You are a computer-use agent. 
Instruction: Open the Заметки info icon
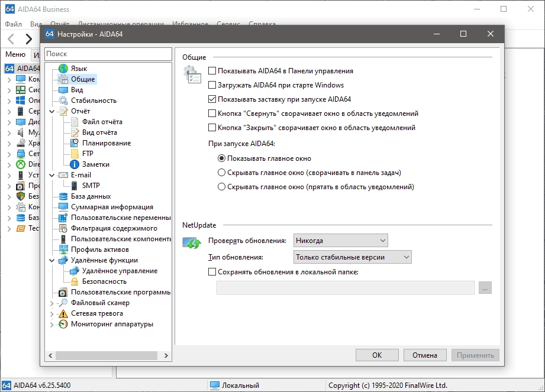pyautogui.click(x=75, y=164)
